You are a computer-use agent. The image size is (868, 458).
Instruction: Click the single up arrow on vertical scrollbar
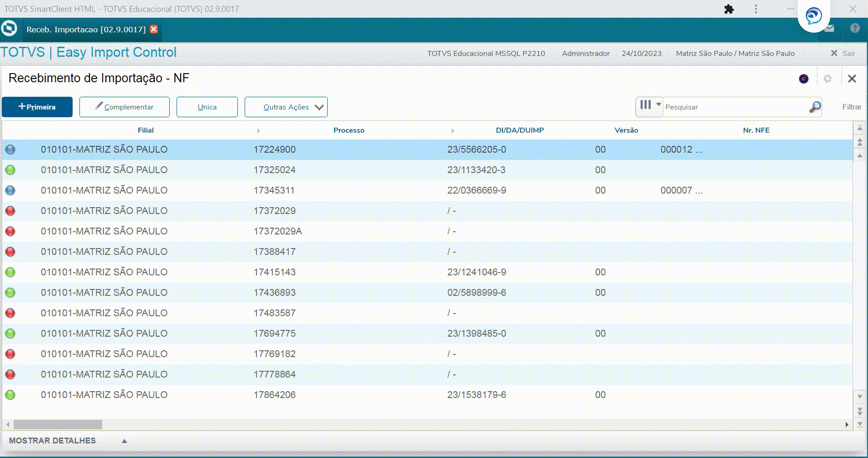click(x=859, y=156)
